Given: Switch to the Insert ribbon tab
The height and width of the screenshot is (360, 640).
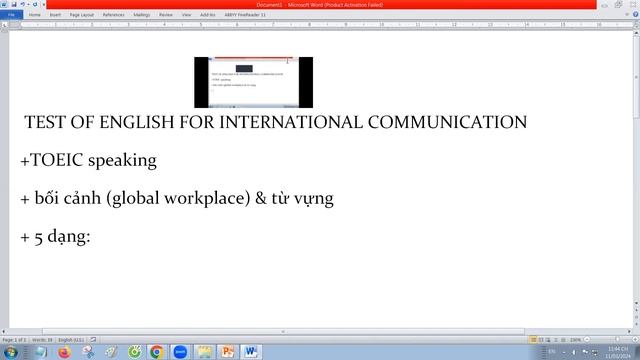Looking at the screenshot, I should click(x=55, y=15).
